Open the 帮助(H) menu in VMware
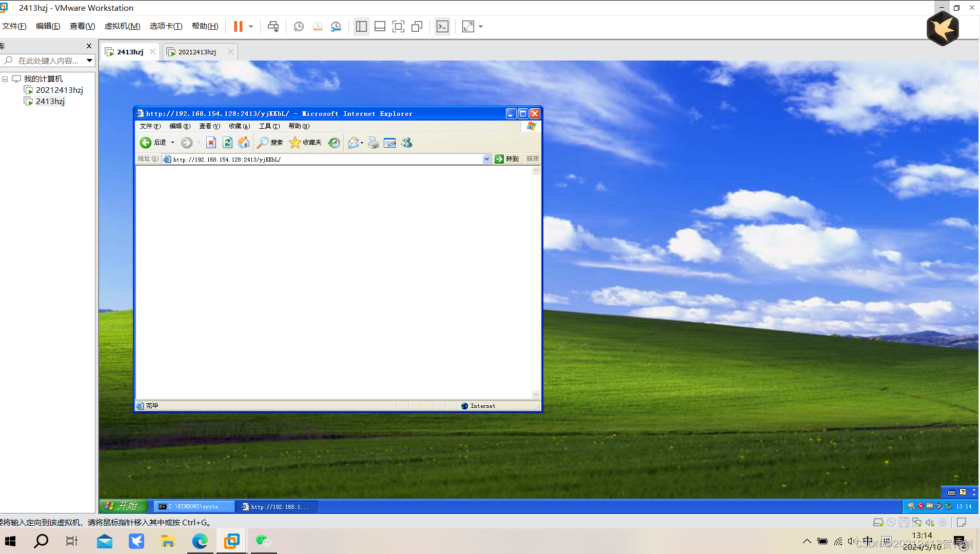Image resolution: width=980 pixels, height=554 pixels. [205, 26]
